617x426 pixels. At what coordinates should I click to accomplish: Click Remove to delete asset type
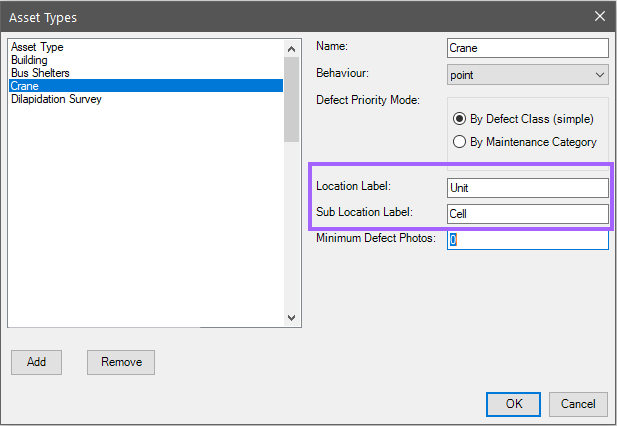coord(121,362)
